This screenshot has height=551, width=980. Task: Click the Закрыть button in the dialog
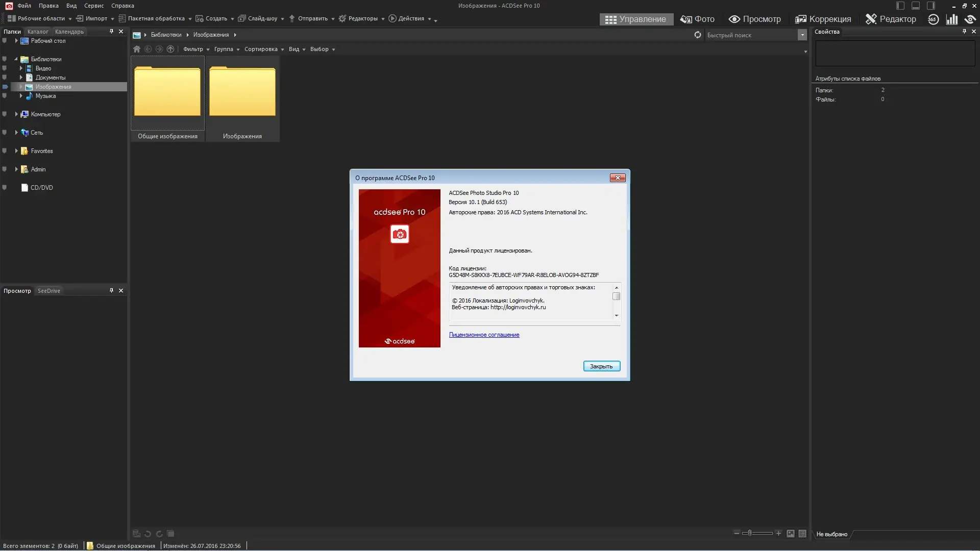tap(602, 366)
